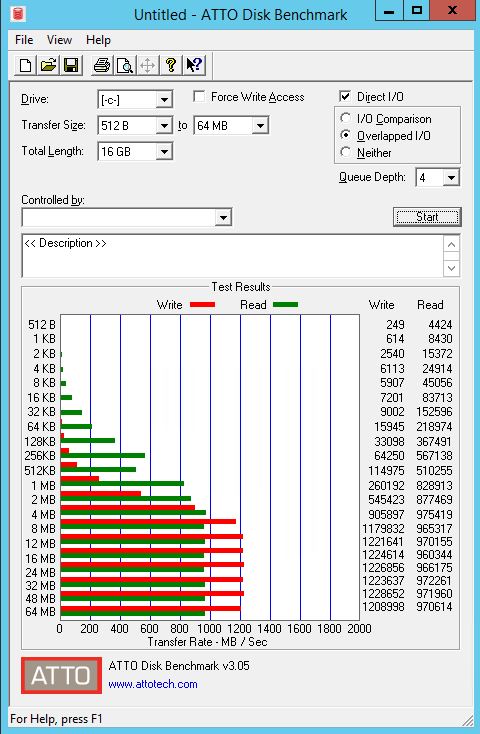Image resolution: width=480 pixels, height=734 pixels.
Task: Click the 'For Help, press F1' status text
Action: coord(56,719)
